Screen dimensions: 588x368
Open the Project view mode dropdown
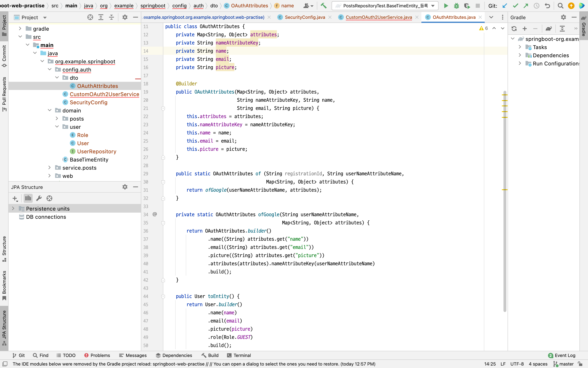coord(45,18)
